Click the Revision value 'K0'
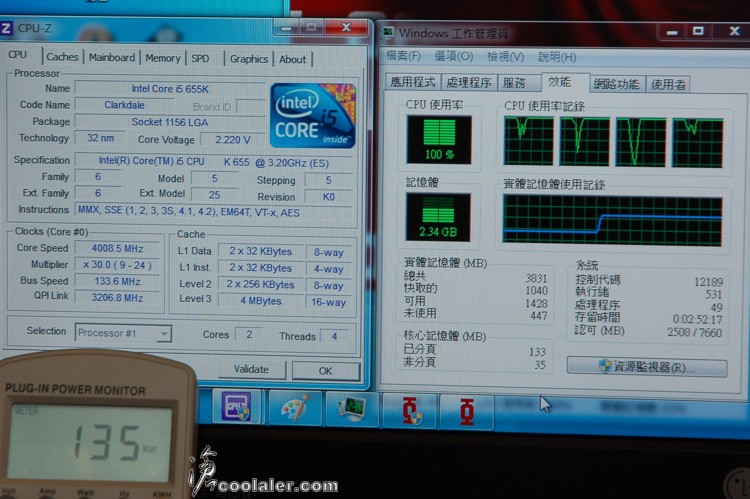This screenshot has width=750, height=499. click(329, 197)
